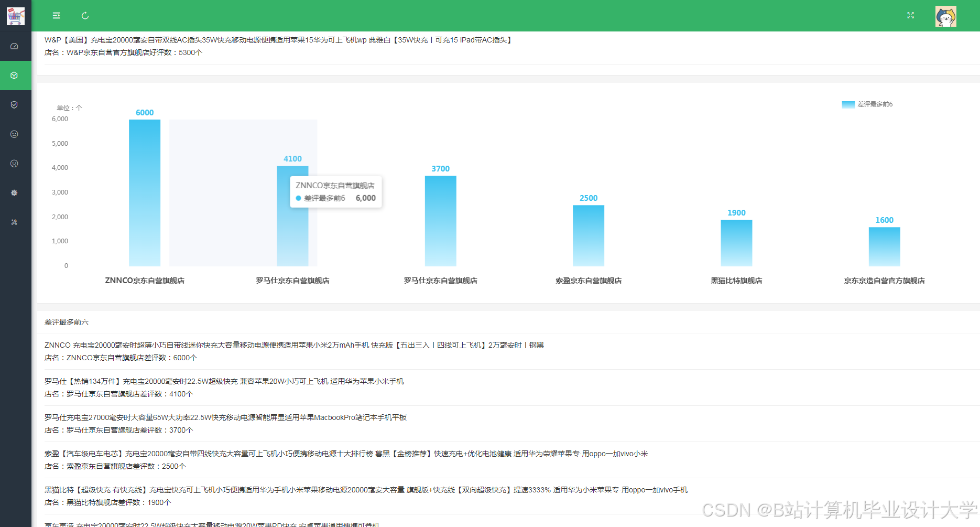Screen dimensions: 980x527
Task: Select the 黑猫比特【超级快充】 product title
Action: point(366,490)
